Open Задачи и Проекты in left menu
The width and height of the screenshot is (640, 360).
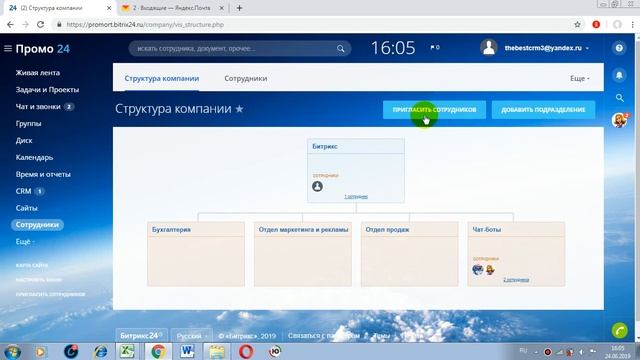(x=47, y=89)
